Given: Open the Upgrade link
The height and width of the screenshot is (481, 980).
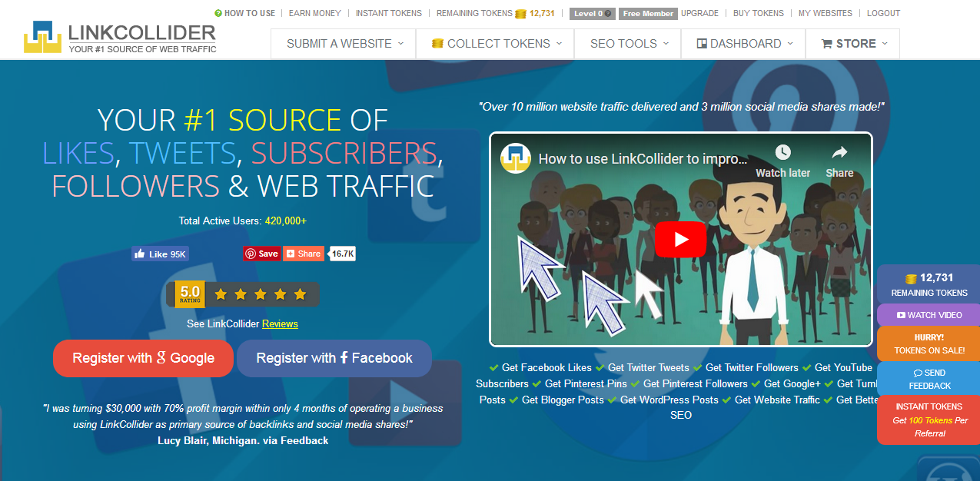Looking at the screenshot, I should coord(700,13).
